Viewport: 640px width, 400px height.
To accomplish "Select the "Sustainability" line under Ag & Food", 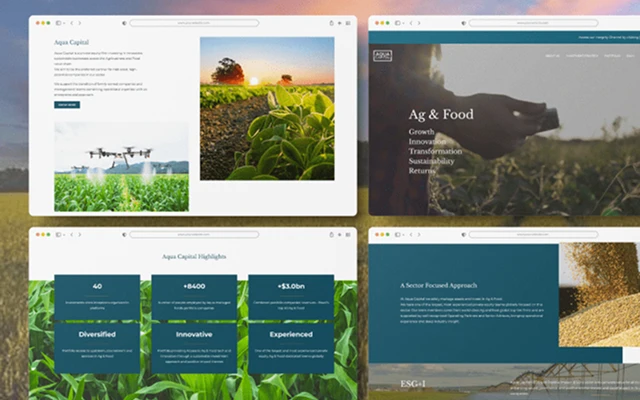I will point(431,161).
